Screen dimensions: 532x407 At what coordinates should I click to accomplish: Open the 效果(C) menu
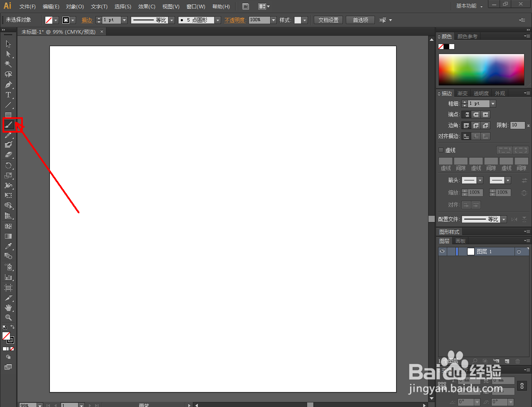pos(147,7)
